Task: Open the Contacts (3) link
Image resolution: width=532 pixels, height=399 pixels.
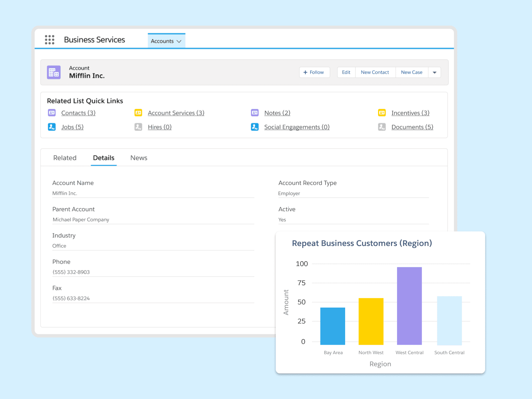Action: (78, 113)
